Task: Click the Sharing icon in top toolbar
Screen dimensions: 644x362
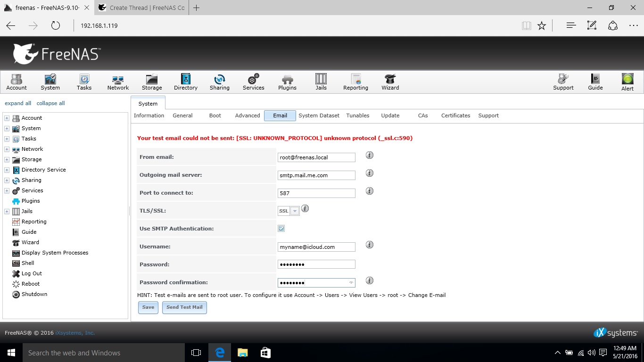Action: pos(219,82)
